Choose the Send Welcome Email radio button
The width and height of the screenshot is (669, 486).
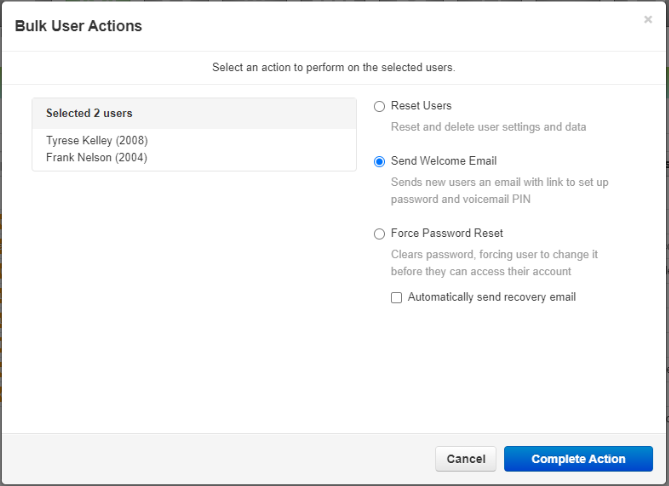click(x=379, y=162)
